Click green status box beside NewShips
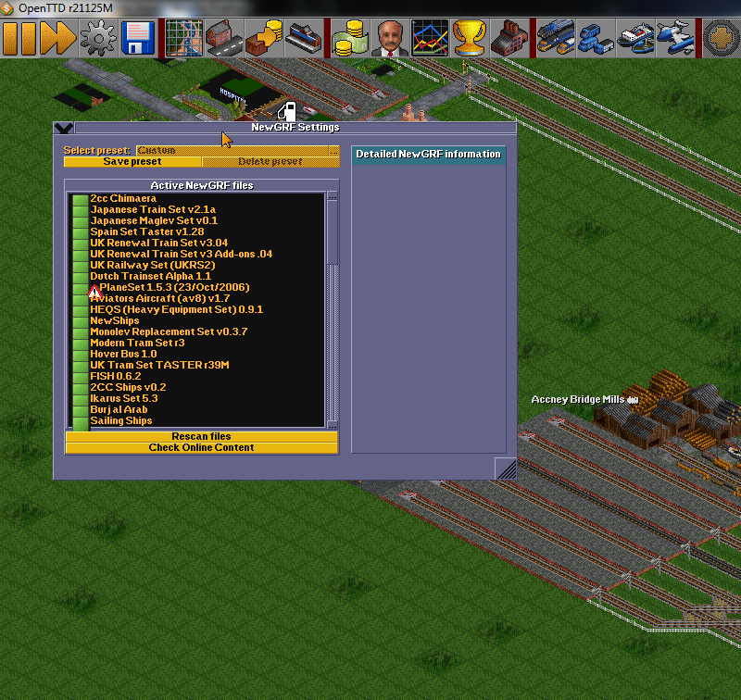This screenshot has width=741, height=700. tap(81, 320)
